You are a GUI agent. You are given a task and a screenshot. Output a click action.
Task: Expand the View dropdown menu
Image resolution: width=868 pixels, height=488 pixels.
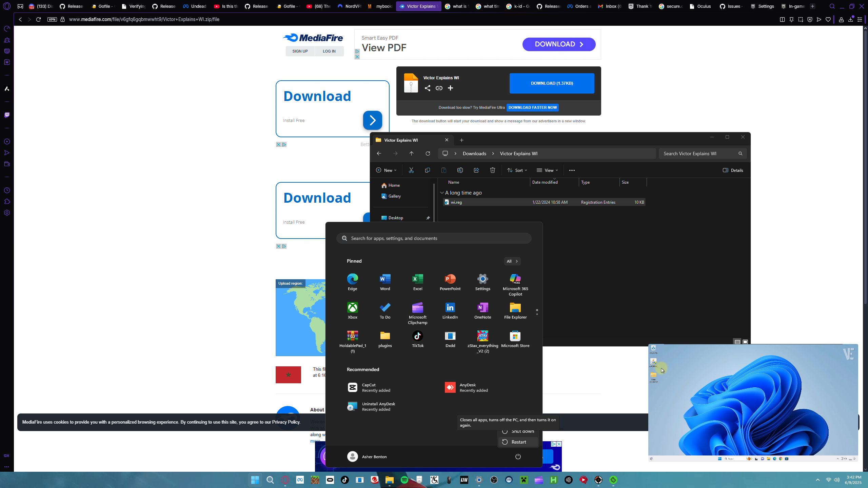547,170
